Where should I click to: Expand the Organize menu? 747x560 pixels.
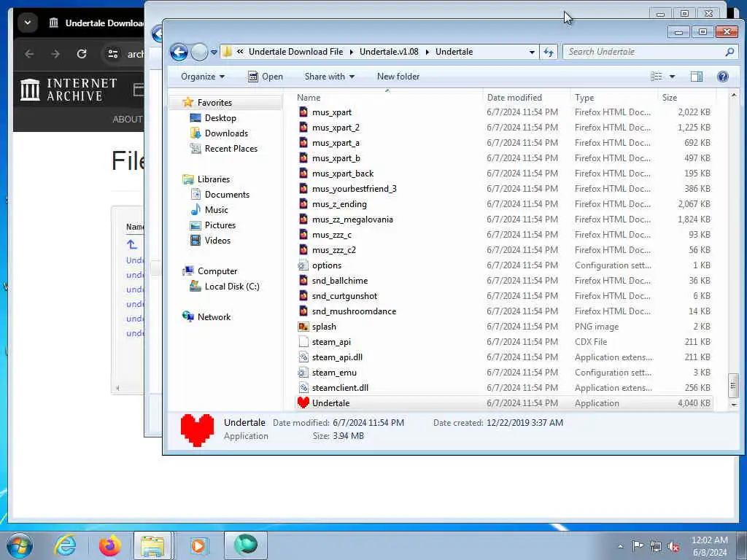tap(203, 77)
